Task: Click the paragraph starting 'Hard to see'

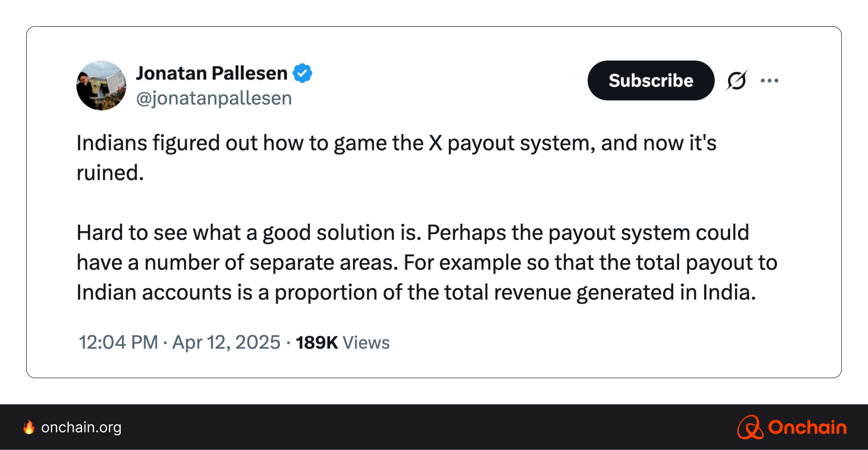Action: [427, 262]
